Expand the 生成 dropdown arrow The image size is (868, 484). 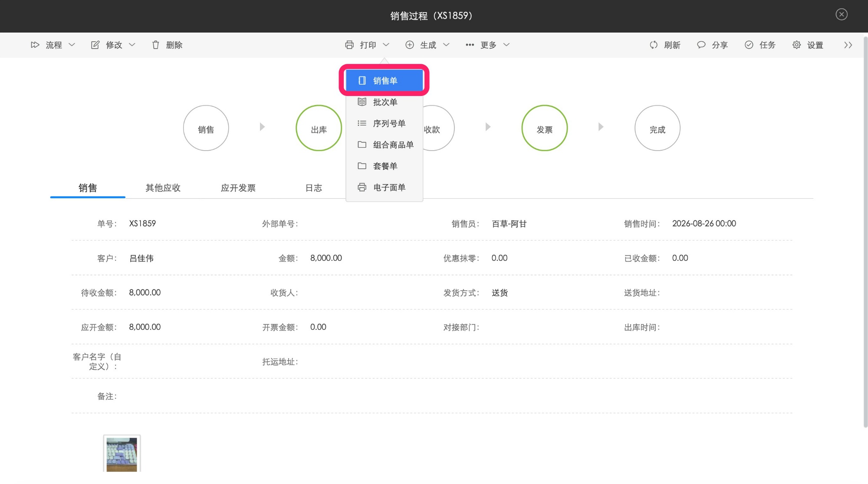pyautogui.click(x=446, y=45)
